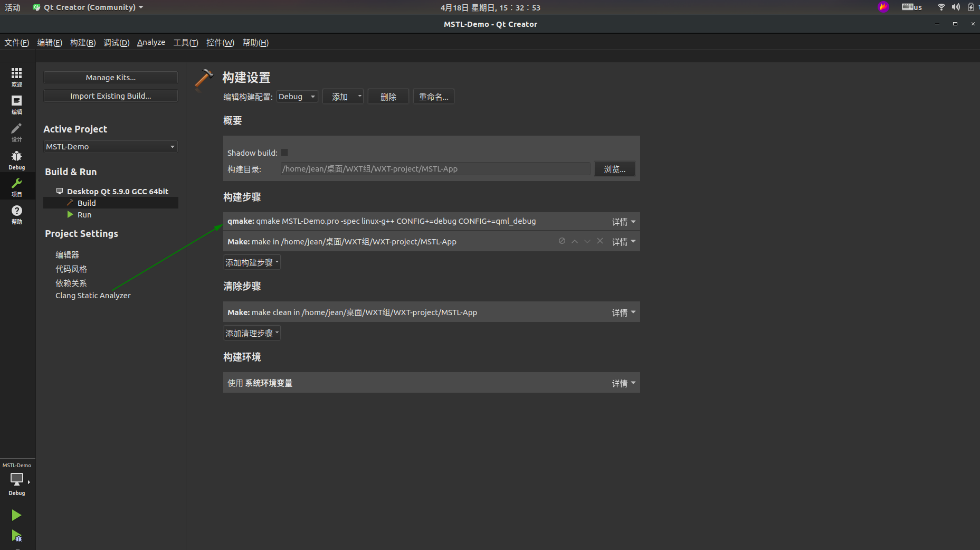Open the 工具(T) menu
This screenshot has width=980, height=550.
point(185,43)
